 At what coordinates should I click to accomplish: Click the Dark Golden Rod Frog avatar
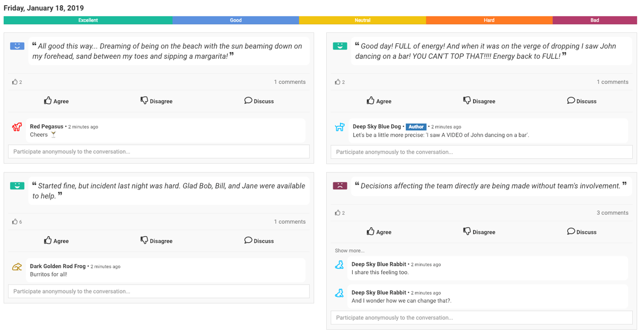[x=17, y=267]
